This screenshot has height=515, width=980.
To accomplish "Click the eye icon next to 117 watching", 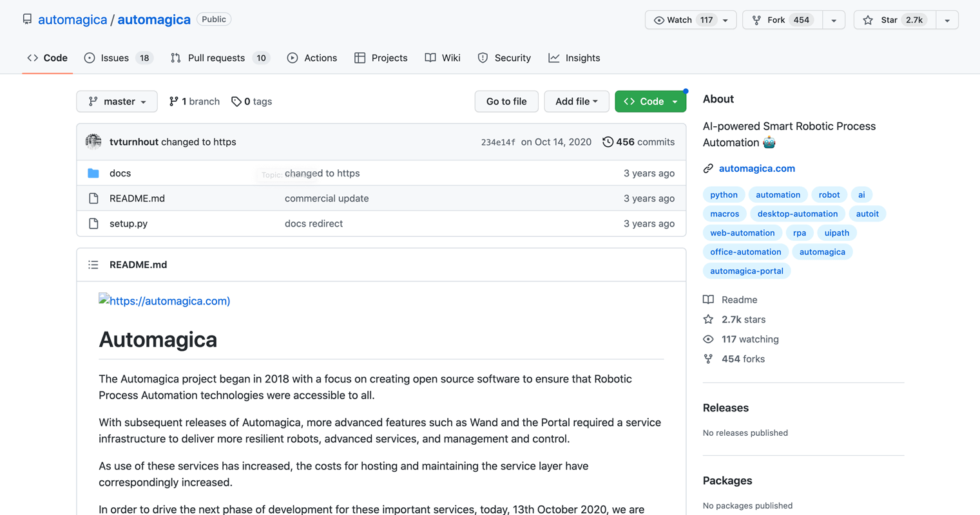I will click(x=708, y=339).
